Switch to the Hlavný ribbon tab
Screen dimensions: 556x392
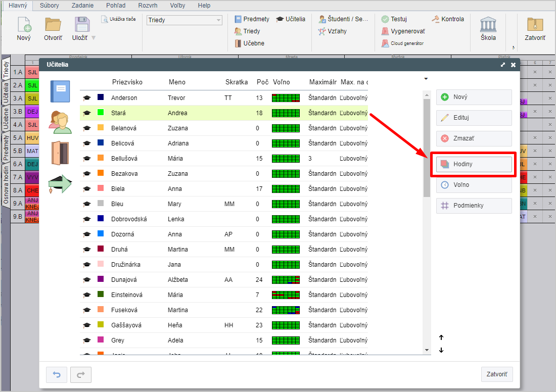[x=18, y=6]
